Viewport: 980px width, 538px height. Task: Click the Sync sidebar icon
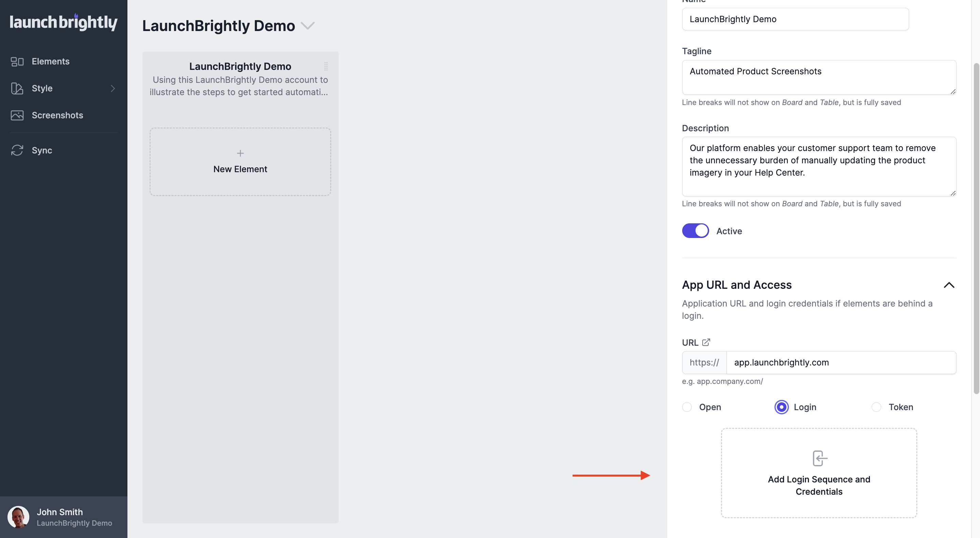point(17,150)
